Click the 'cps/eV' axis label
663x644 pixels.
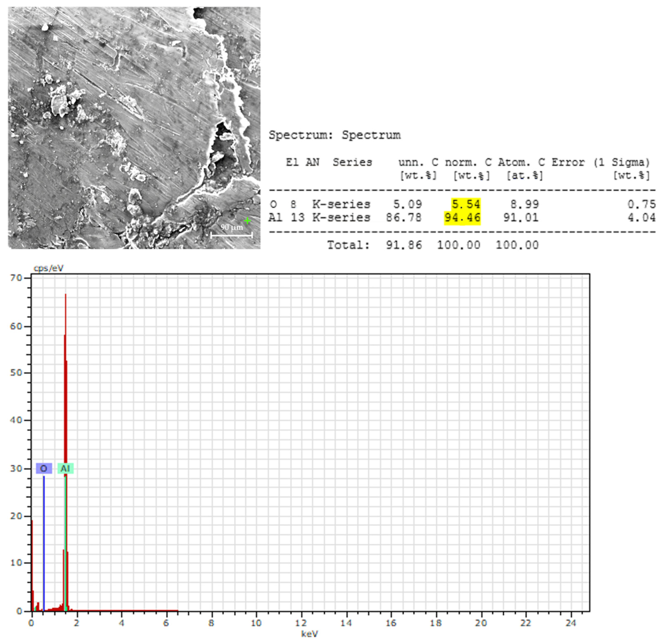tap(48, 268)
